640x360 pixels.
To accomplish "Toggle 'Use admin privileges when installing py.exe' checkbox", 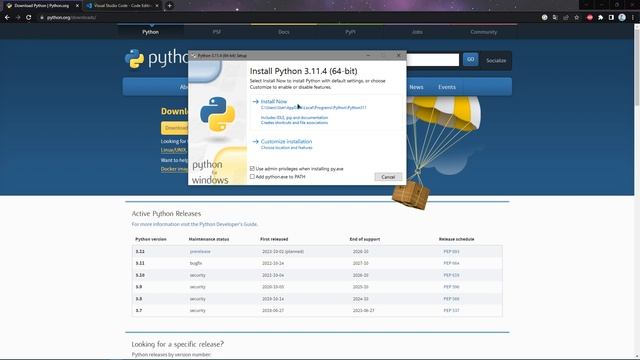I will pos(252,169).
